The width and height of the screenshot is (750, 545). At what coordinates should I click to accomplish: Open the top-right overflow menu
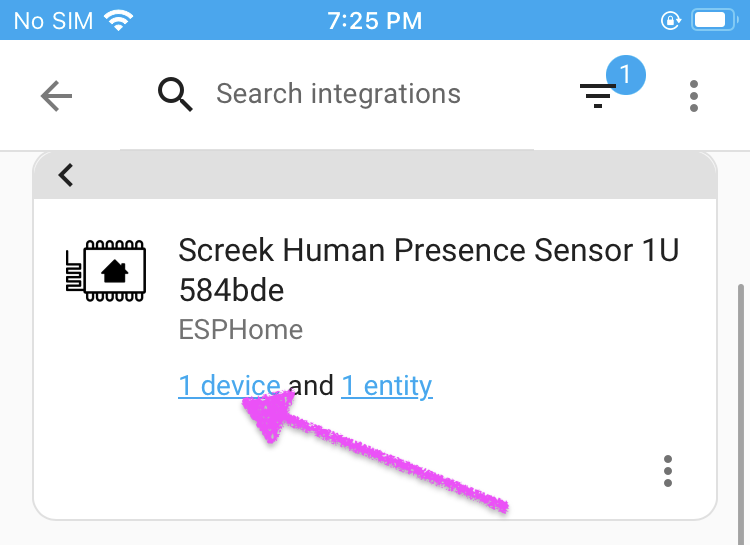(x=694, y=96)
